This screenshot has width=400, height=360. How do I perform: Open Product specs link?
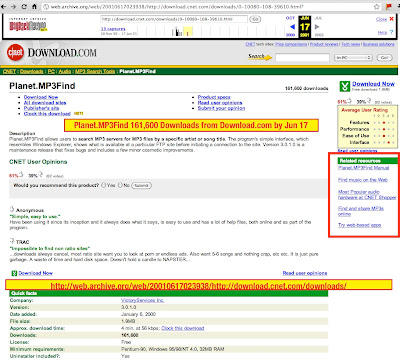click(214, 97)
